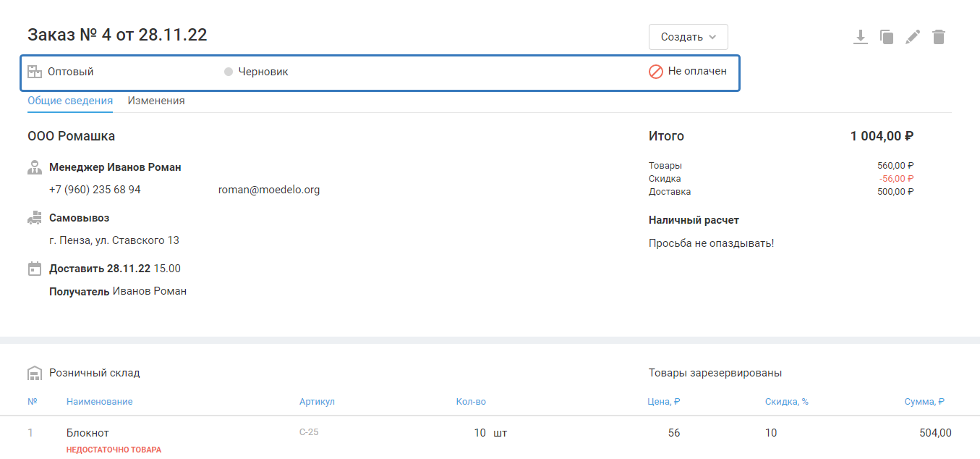Click the Черновик status label
Image resolution: width=980 pixels, height=459 pixels.
tap(264, 72)
